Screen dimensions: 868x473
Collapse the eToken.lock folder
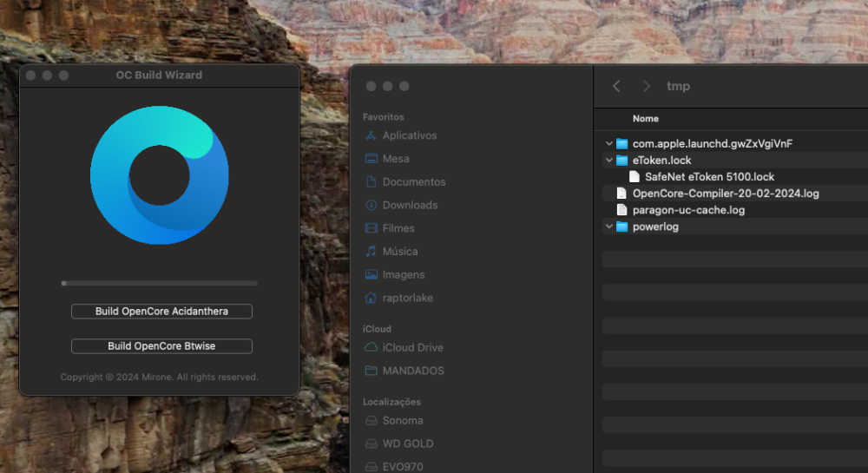609,161
